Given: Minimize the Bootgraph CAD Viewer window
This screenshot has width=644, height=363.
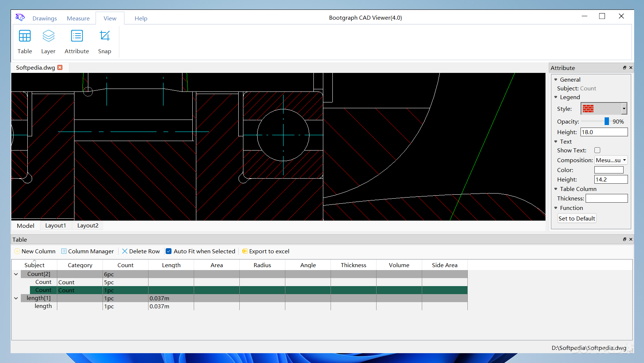Looking at the screenshot, I should 585,16.
